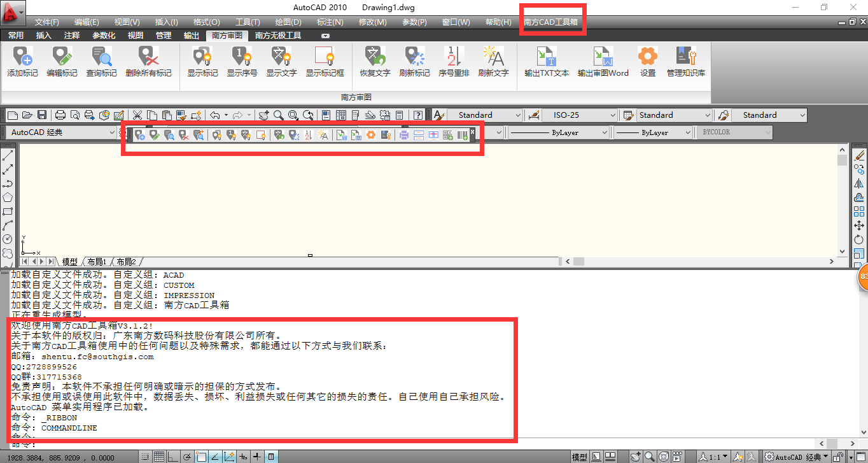868x463 pixels.
Task: Click the 编辑标记 ribbon icon
Action: click(x=62, y=61)
